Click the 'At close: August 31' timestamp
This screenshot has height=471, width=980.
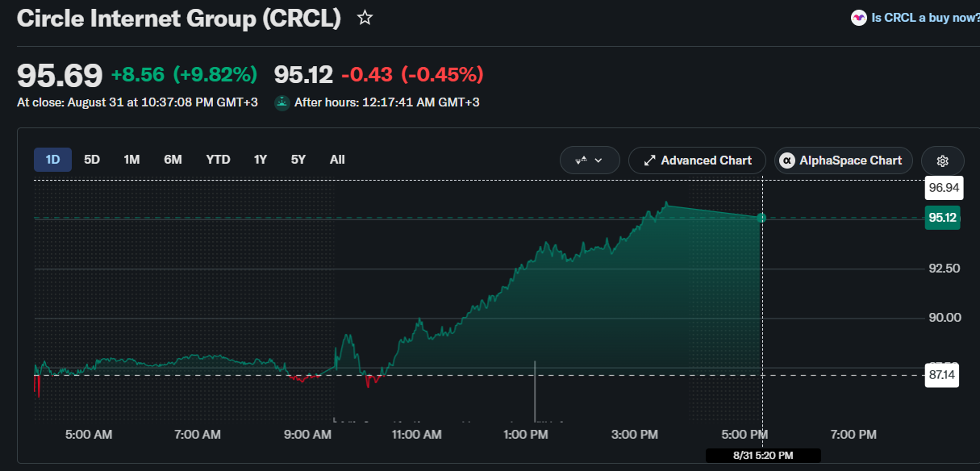click(x=137, y=102)
